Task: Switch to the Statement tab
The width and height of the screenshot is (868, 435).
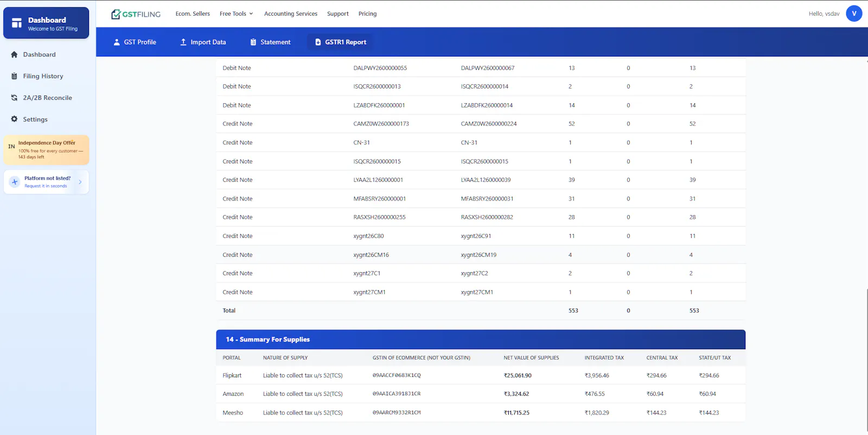Action: [270, 42]
